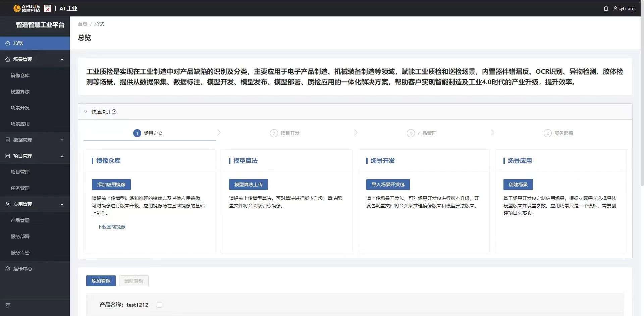
Task: Click step 1 circle 场景定义
Action: click(137, 133)
